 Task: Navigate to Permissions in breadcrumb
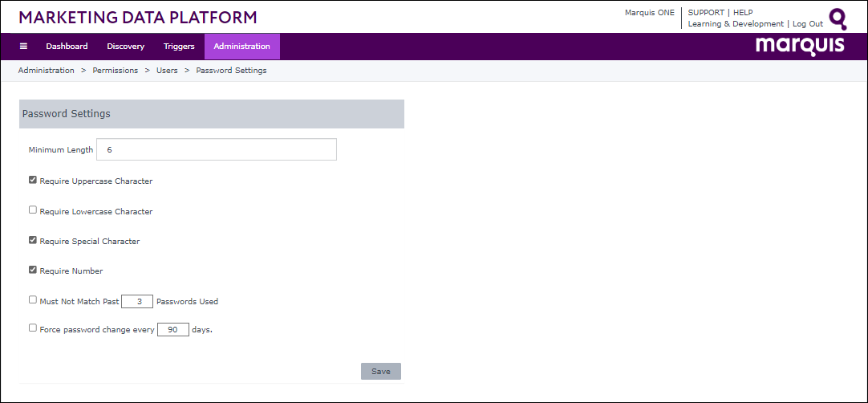tap(115, 71)
